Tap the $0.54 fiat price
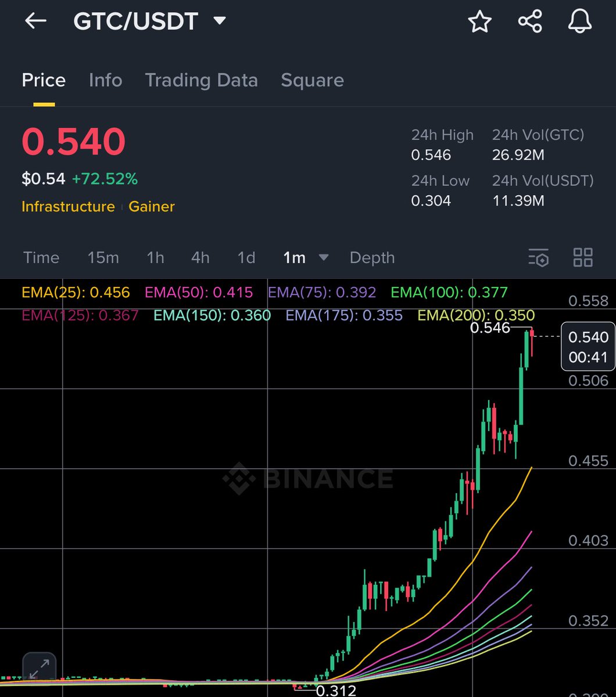This screenshot has height=697, width=616. [x=43, y=179]
